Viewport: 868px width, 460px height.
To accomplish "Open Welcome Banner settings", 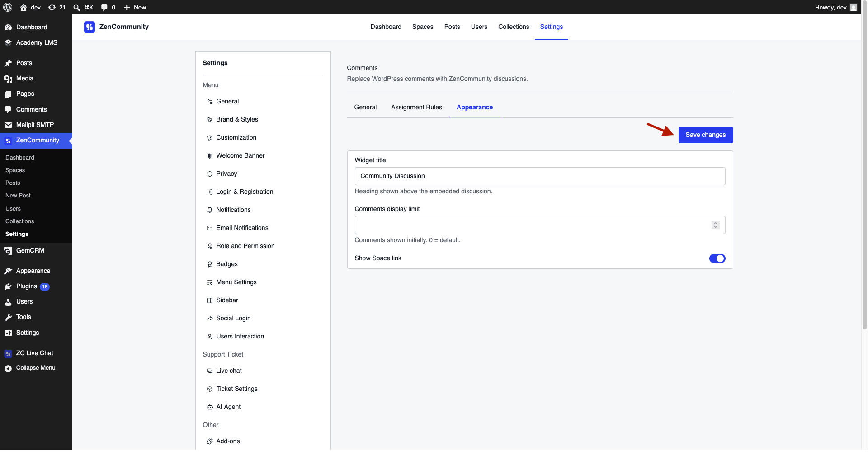I will [x=241, y=156].
